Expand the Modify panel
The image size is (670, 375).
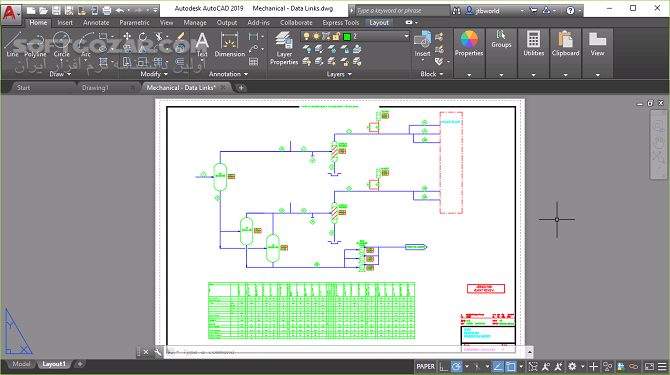154,74
